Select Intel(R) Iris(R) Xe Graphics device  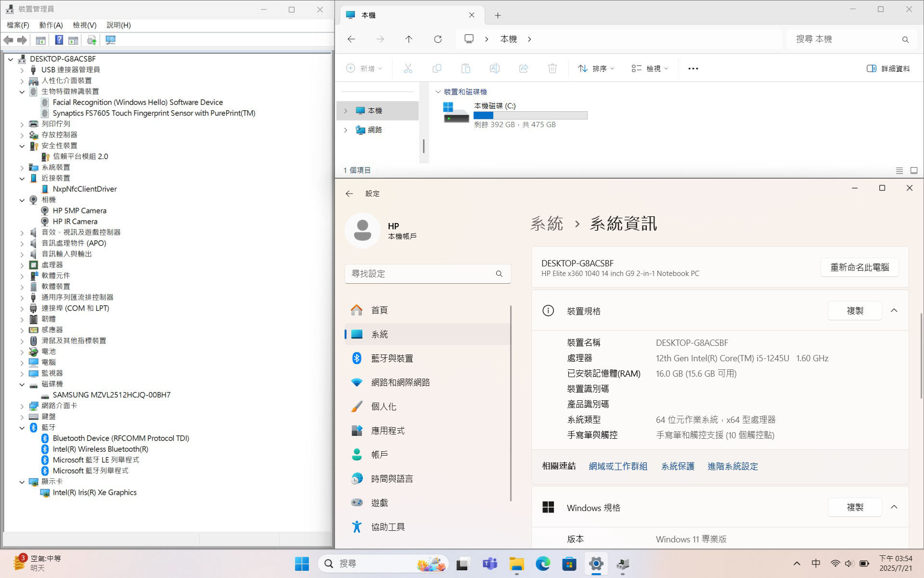(94, 493)
